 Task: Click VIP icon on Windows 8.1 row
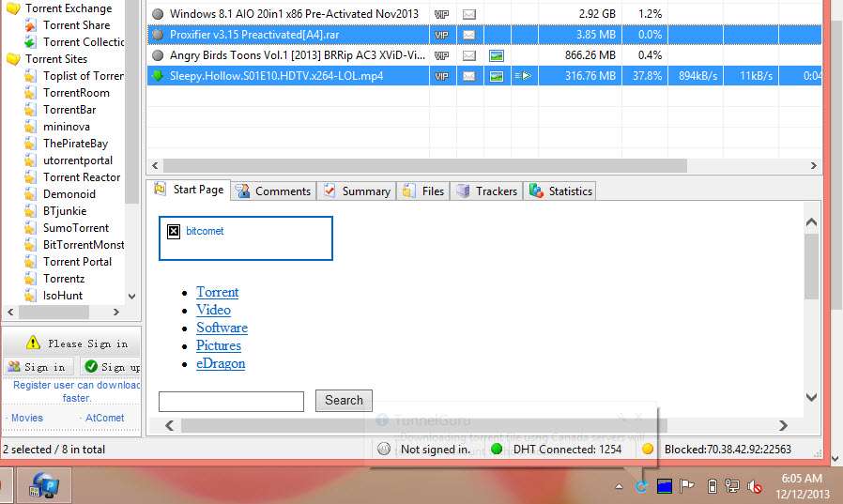pyautogui.click(x=441, y=14)
